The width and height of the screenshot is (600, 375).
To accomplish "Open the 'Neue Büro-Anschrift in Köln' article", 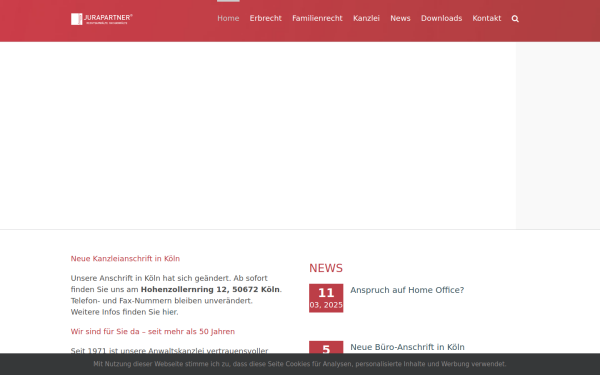I will point(407,347).
